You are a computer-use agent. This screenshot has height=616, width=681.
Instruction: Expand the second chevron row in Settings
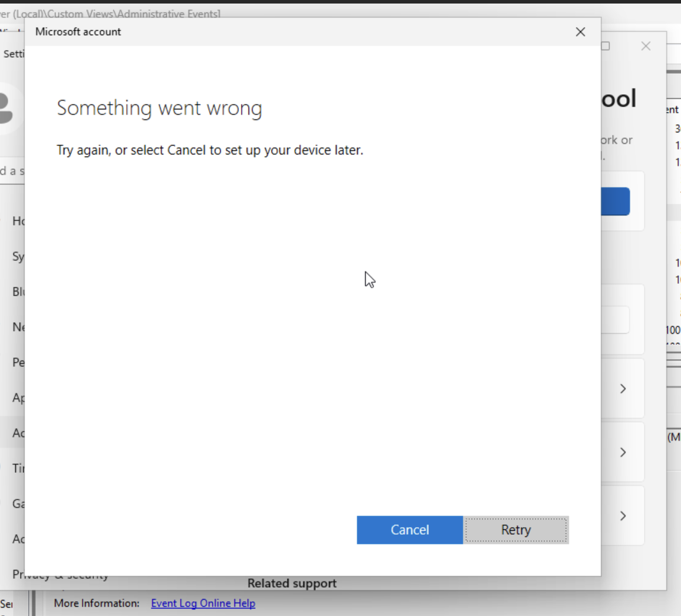[623, 452]
